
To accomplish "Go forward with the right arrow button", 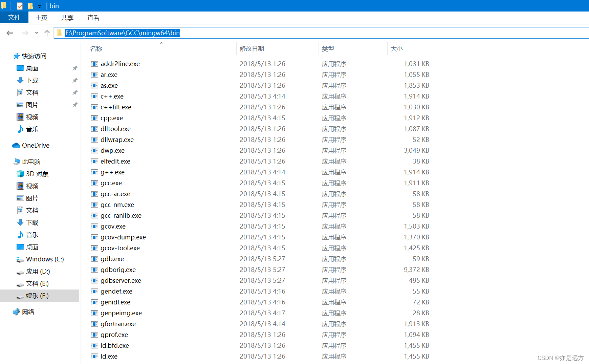I will point(25,33).
